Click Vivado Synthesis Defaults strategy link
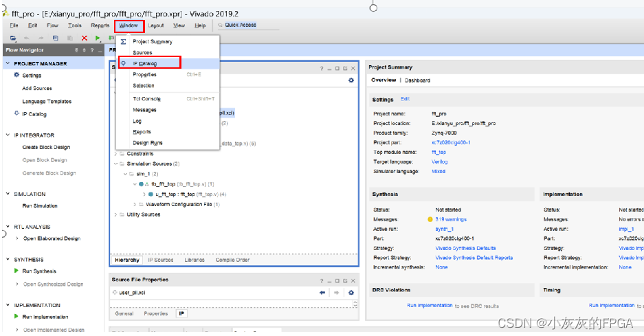The width and height of the screenshot is (644, 336). (x=465, y=248)
